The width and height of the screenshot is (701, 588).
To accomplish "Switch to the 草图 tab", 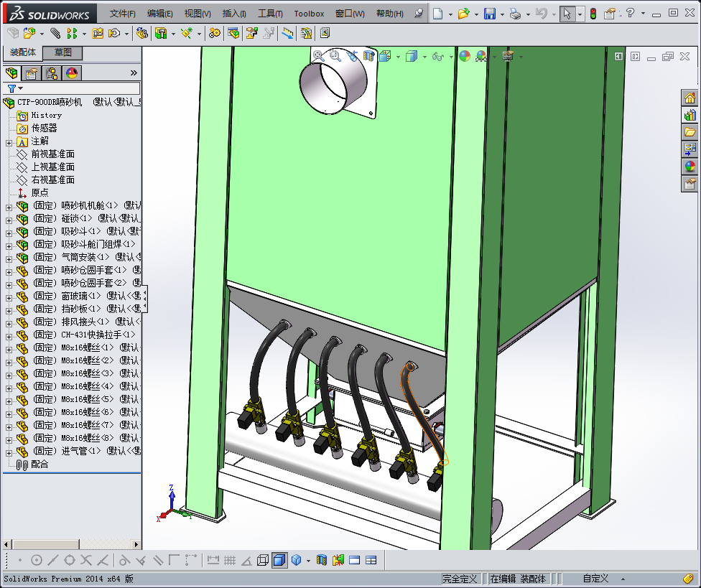I will [x=62, y=52].
